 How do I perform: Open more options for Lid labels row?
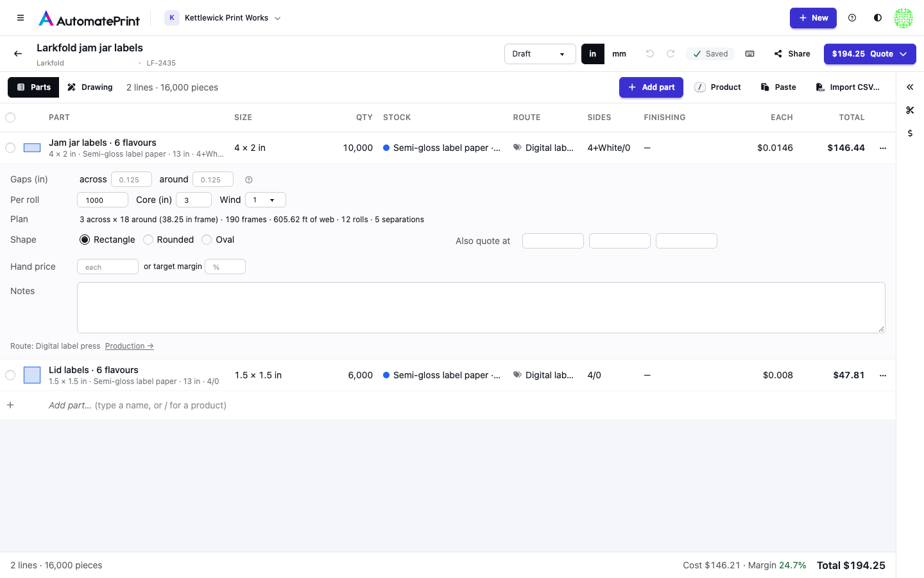[x=883, y=375]
